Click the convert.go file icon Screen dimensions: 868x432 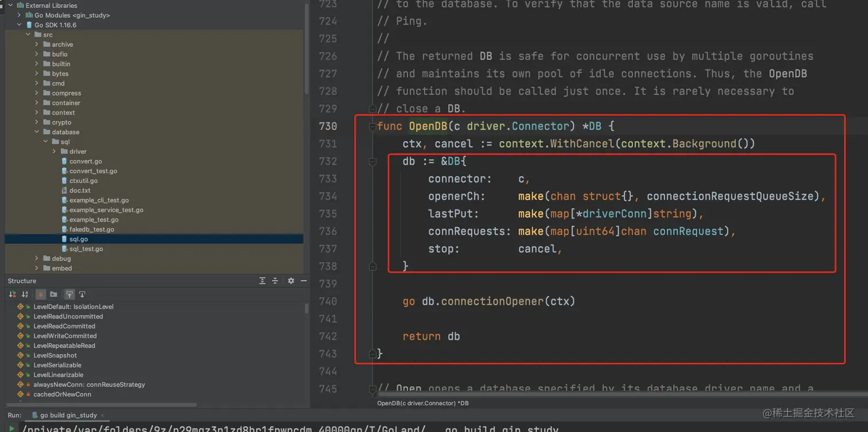pos(64,161)
